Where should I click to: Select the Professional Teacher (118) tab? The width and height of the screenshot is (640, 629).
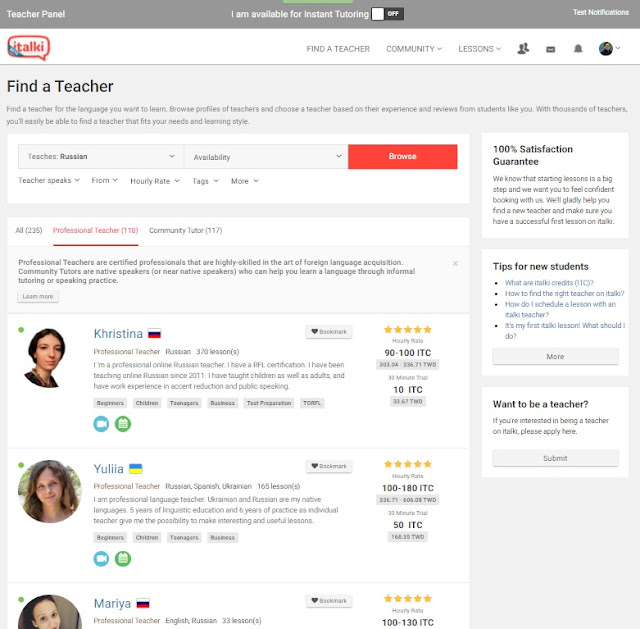pos(96,230)
